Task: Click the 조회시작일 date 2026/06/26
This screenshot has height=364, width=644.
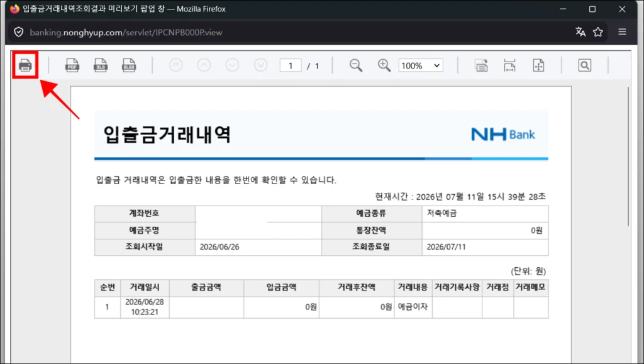Action: click(219, 247)
